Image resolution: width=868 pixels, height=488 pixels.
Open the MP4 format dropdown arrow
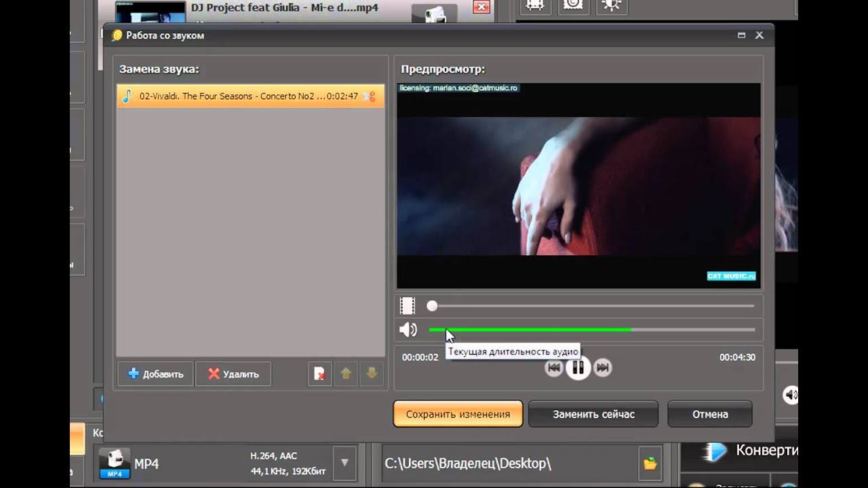(x=344, y=463)
